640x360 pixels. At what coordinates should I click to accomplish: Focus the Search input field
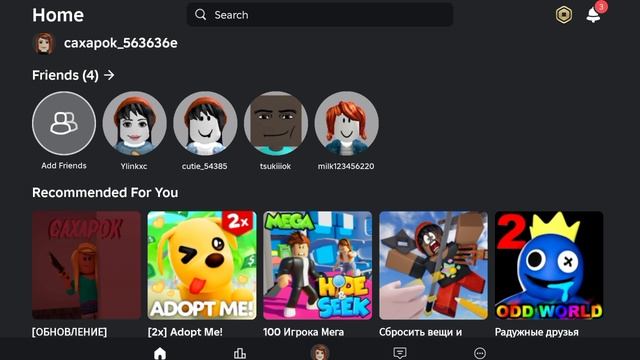point(320,15)
